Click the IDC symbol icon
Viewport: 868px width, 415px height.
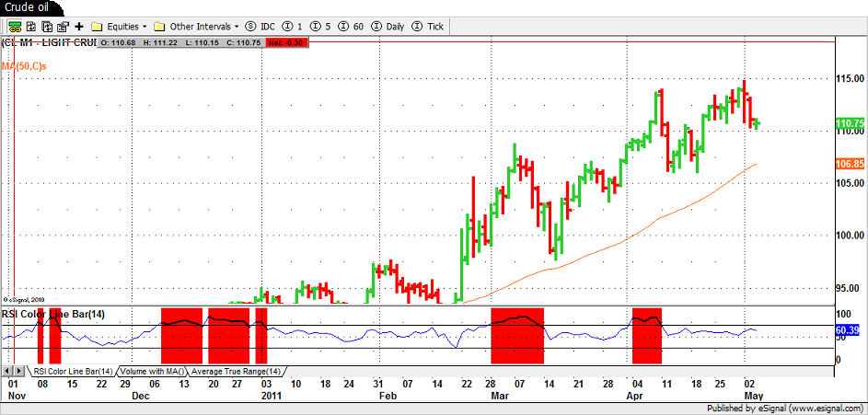(x=259, y=27)
